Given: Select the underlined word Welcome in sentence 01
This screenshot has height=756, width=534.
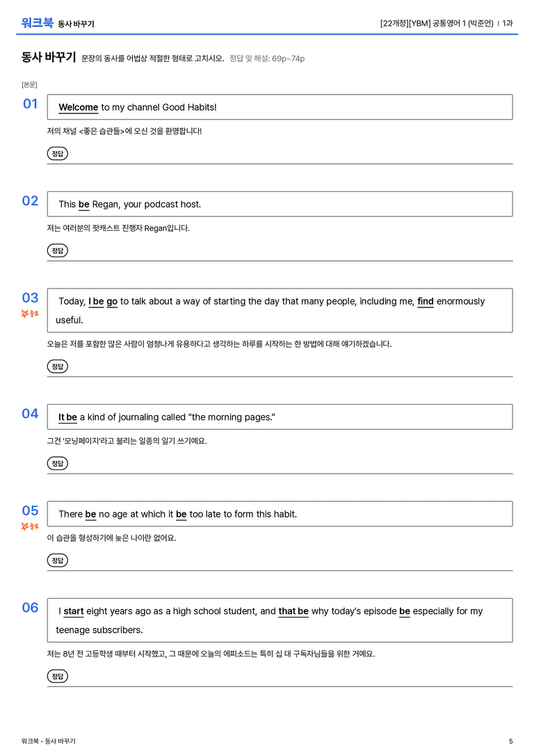Looking at the screenshot, I should coord(78,108).
